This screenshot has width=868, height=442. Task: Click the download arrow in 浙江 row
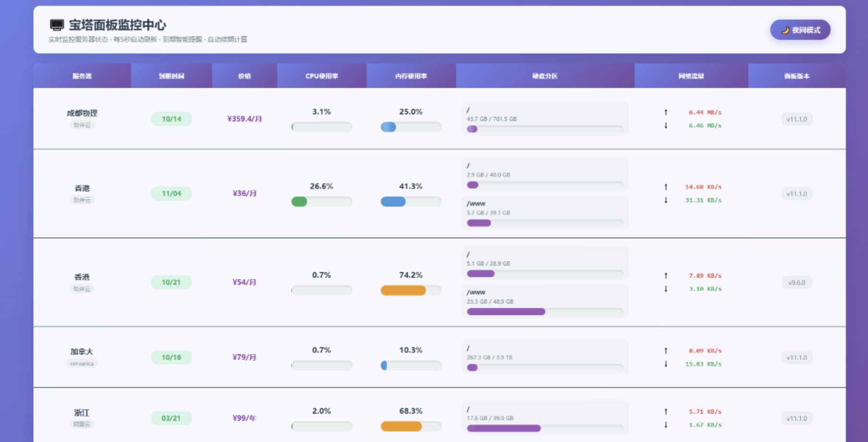[x=666, y=425]
